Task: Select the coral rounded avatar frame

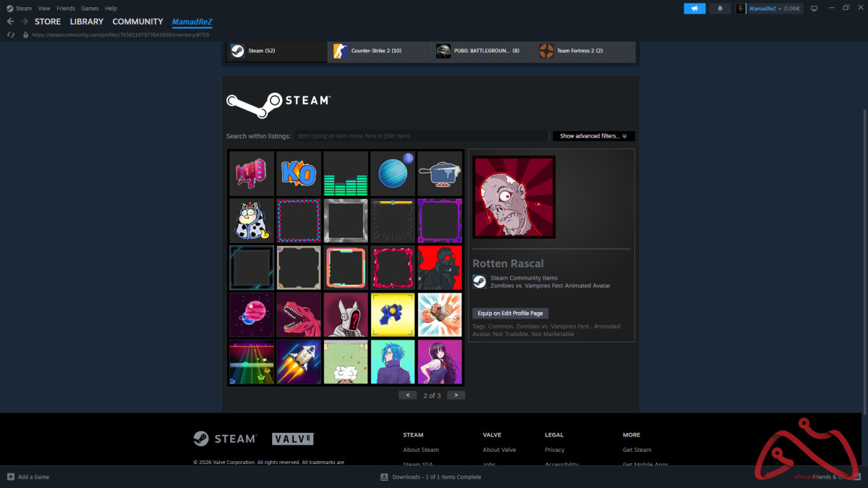Action: (x=346, y=268)
